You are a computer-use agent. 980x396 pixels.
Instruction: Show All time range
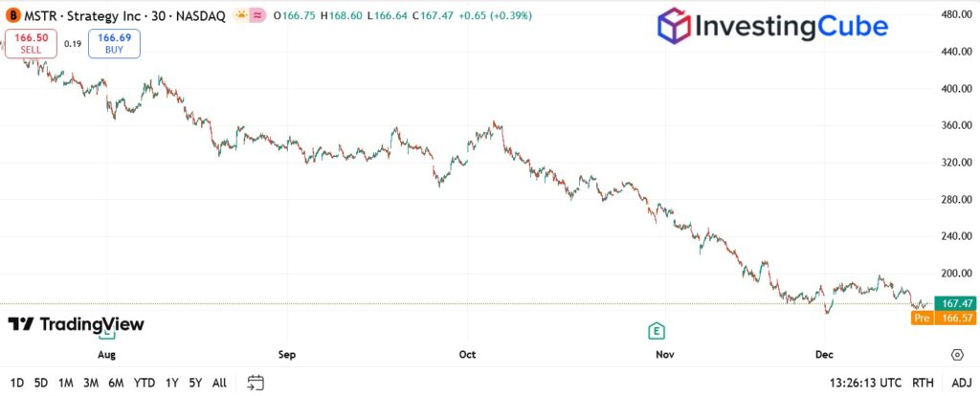(219, 383)
